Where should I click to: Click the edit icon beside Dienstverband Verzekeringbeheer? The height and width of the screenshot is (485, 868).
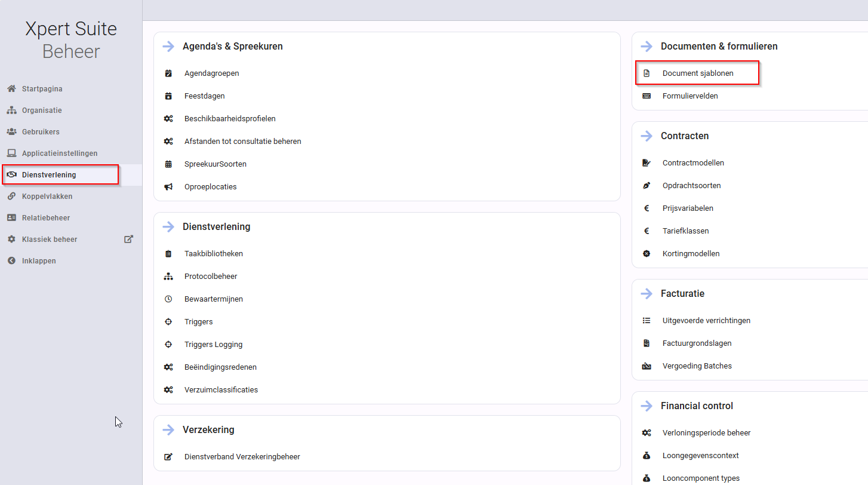[x=168, y=456]
